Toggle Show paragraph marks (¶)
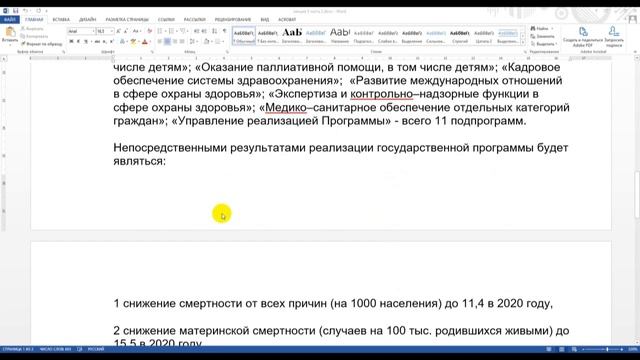The image size is (640, 360). click(224, 31)
